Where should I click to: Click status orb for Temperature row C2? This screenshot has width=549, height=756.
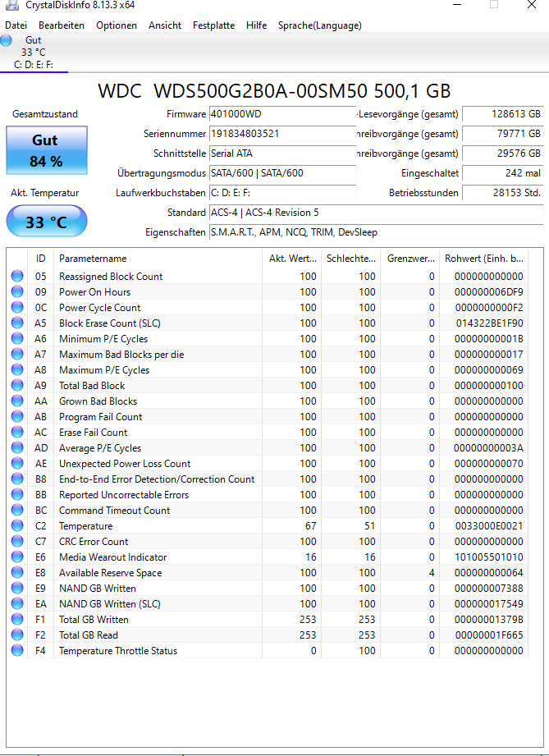point(17,525)
